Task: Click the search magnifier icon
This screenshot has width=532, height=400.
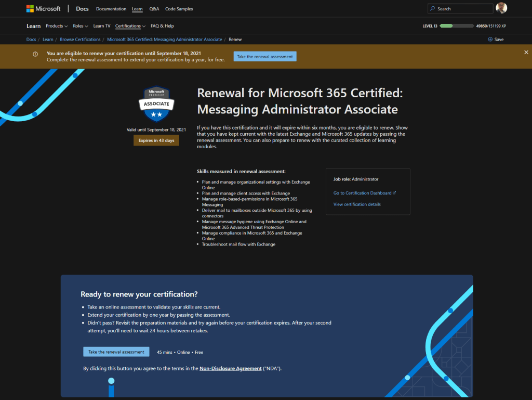Action: (x=433, y=9)
